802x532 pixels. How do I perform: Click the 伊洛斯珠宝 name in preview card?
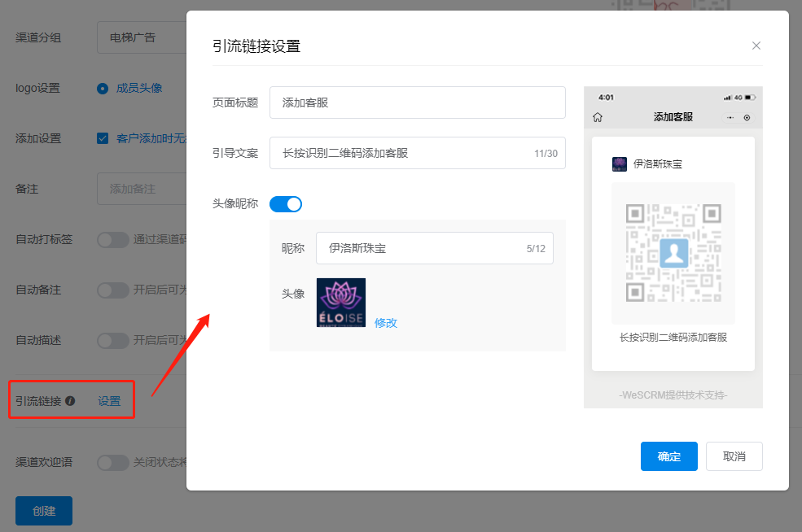click(x=658, y=164)
